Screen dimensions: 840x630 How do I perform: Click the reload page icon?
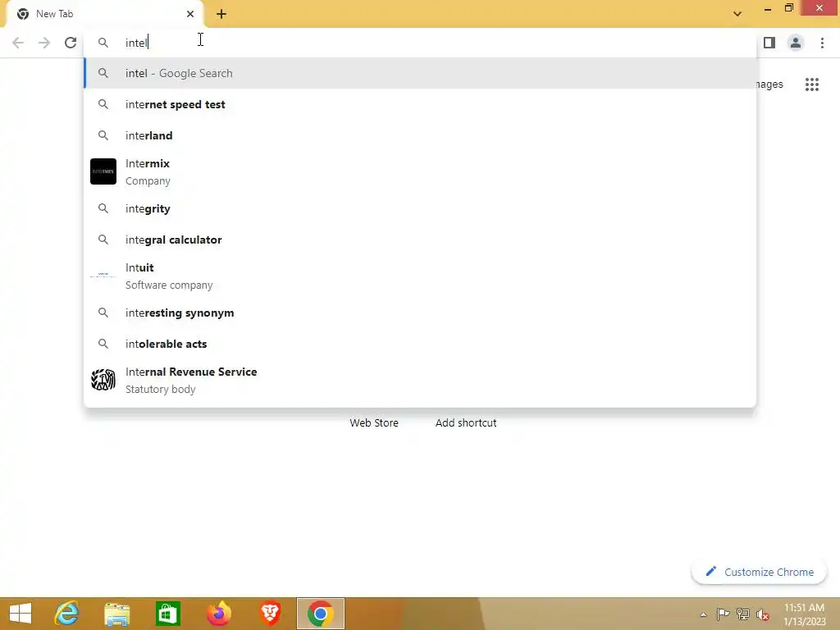click(71, 43)
